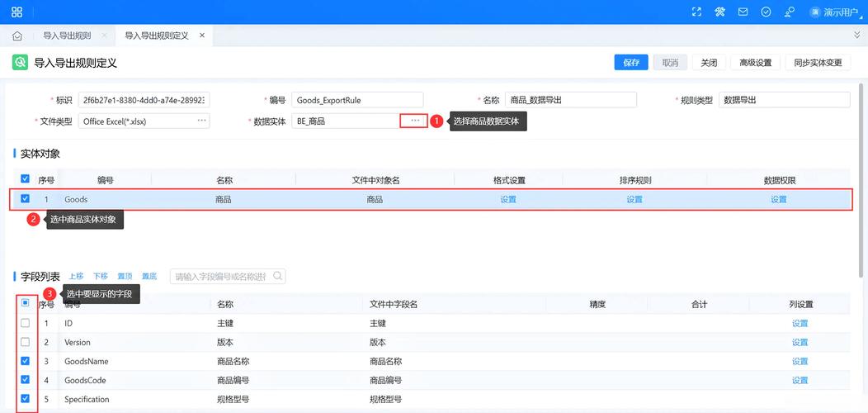868x413 pixels.
Task: Click 同步实体变更 button
Action: point(818,63)
